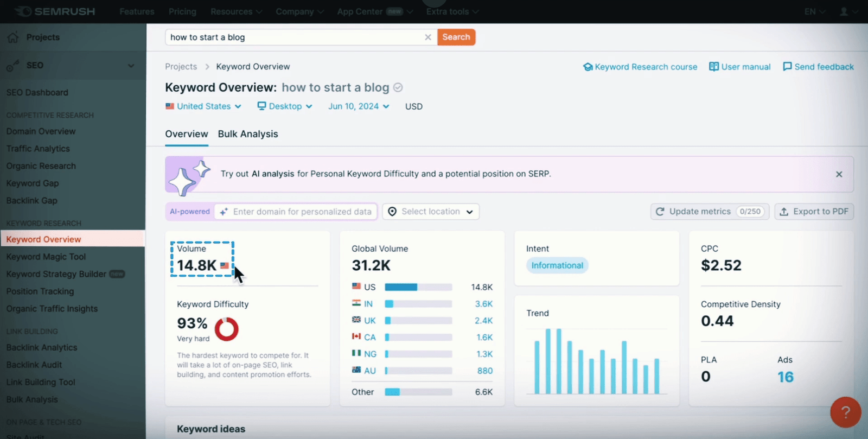This screenshot has height=439, width=868.
Task: Click the UK flag in Global Volume
Action: [x=356, y=320]
